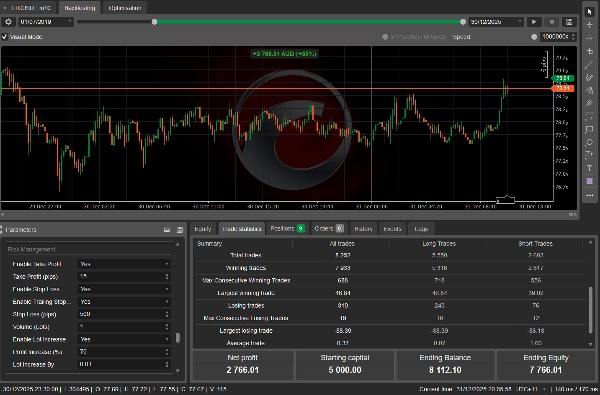Switch to the Backtesting tab
The image size is (600, 395).
click(x=80, y=8)
